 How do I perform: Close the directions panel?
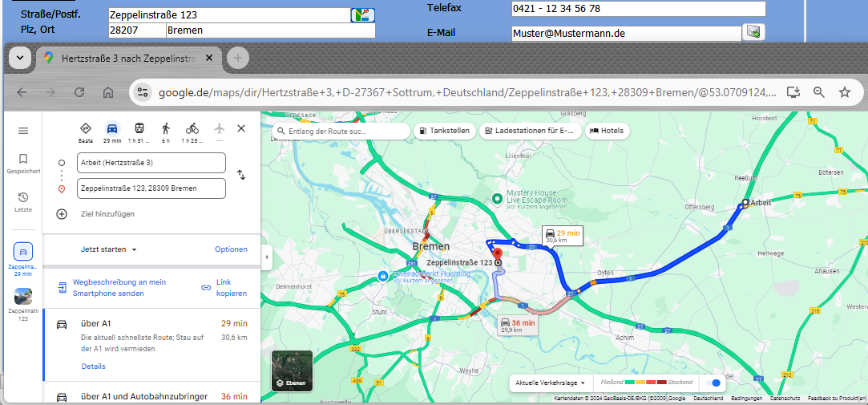240,128
